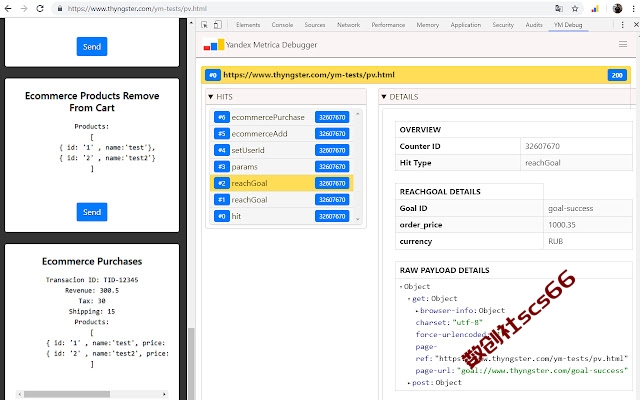
Task: Click the 200 status badge
Action: click(x=617, y=75)
